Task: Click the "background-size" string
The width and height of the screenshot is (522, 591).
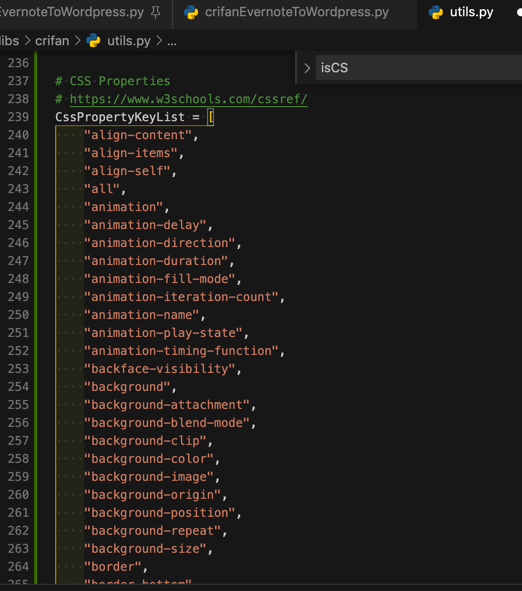Action: tap(145, 549)
